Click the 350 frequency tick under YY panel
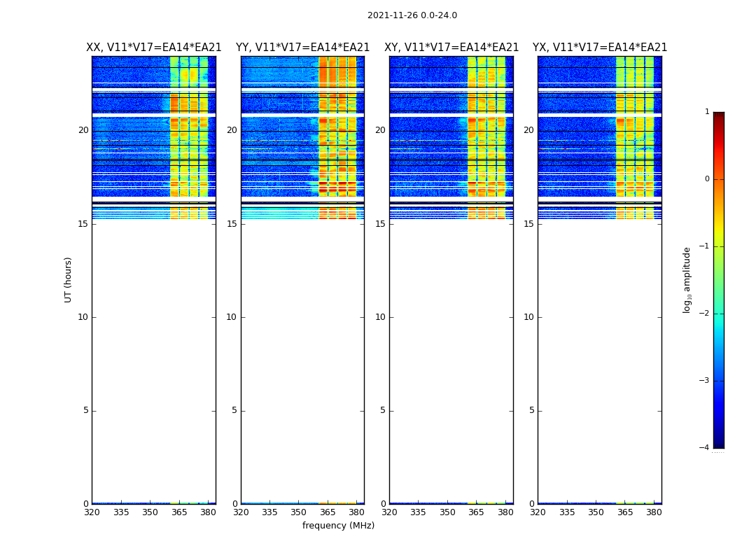The image size is (735, 560). [299, 512]
